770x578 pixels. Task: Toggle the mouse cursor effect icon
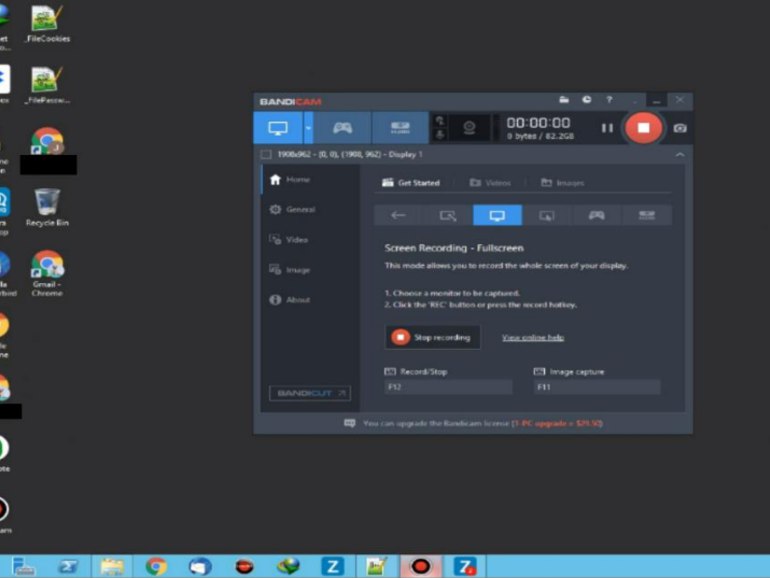click(x=440, y=121)
